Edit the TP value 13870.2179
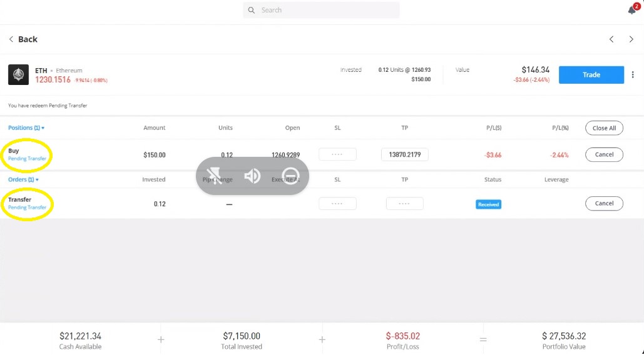This screenshot has width=644, height=360. [x=404, y=154]
